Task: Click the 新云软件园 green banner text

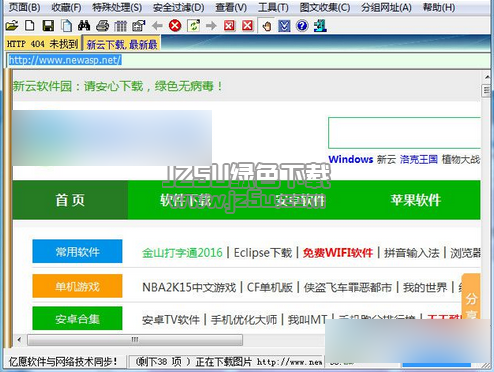Action: click(117, 86)
